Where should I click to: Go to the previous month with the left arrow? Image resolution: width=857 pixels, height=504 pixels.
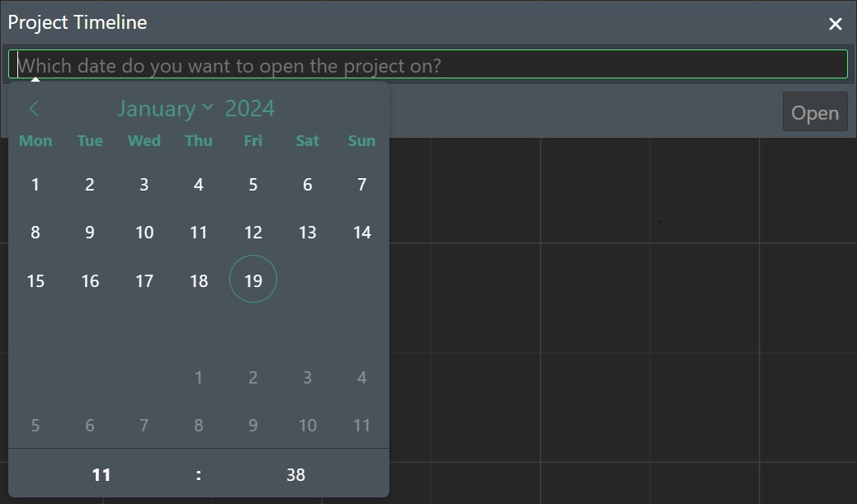point(34,108)
